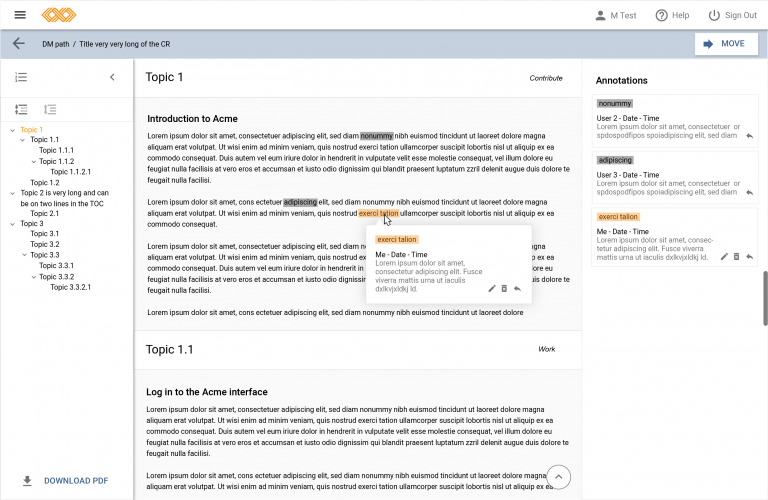Click the DOWNLOAD PDF link
Screen dimensions: 768x500
(x=76, y=481)
